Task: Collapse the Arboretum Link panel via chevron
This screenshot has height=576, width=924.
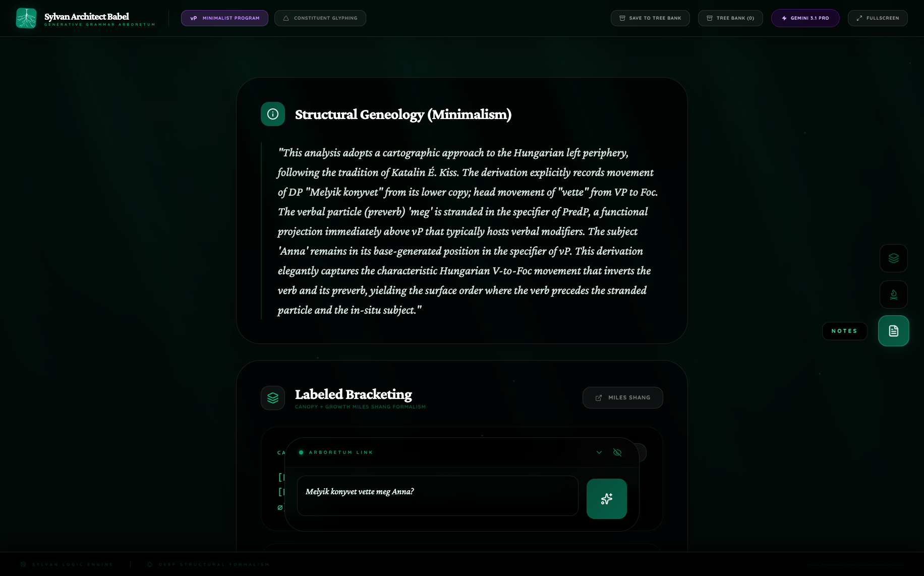Action: click(x=599, y=452)
